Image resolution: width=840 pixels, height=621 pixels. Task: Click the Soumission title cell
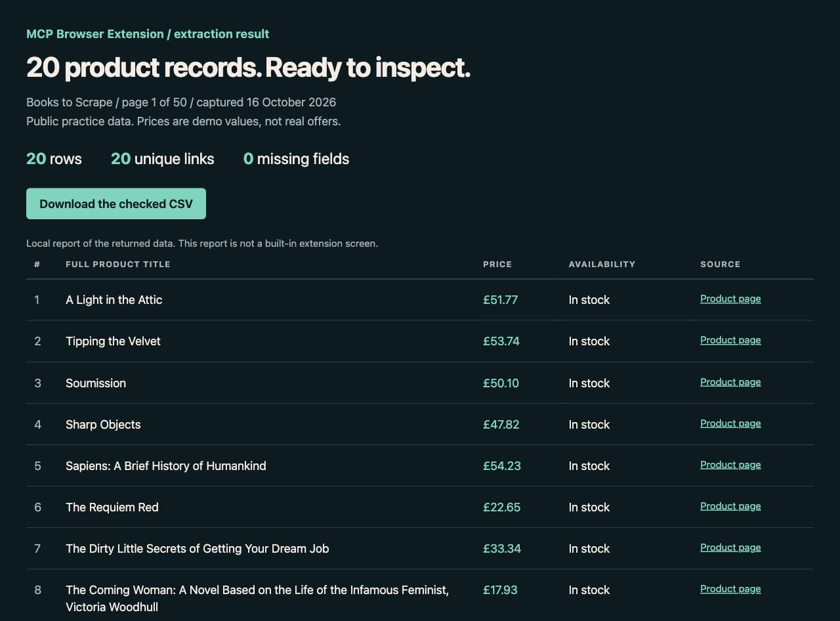96,383
